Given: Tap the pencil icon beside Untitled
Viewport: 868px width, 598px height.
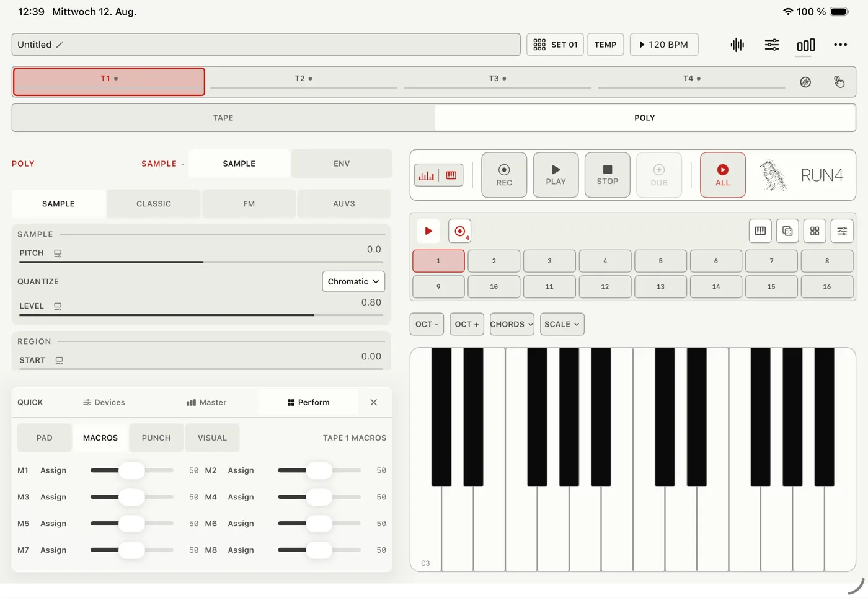Looking at the screenshot, I should pos(60,45).
